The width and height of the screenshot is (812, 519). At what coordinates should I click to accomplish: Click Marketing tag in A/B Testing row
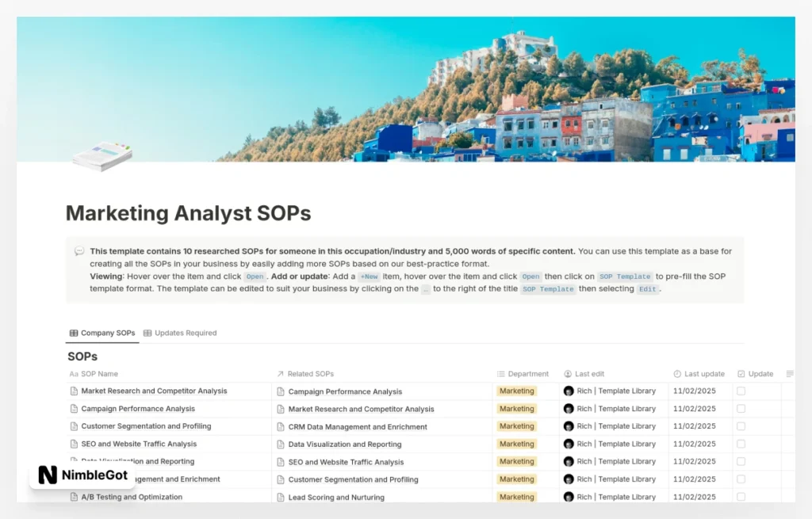coord(516,497)
